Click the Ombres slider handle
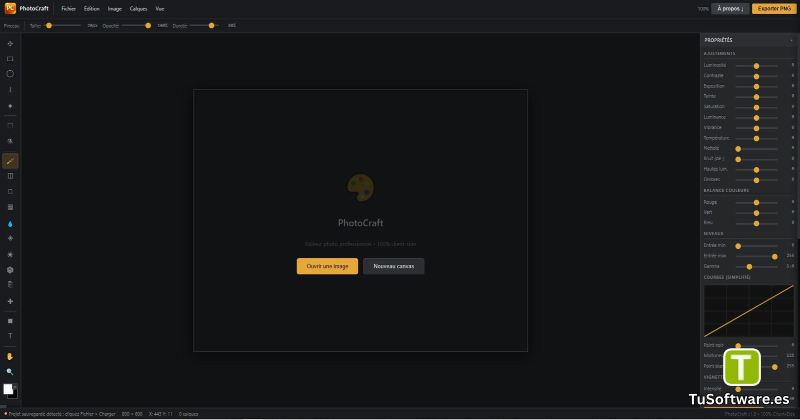800x420 pixels. click(x=756, y=180)
